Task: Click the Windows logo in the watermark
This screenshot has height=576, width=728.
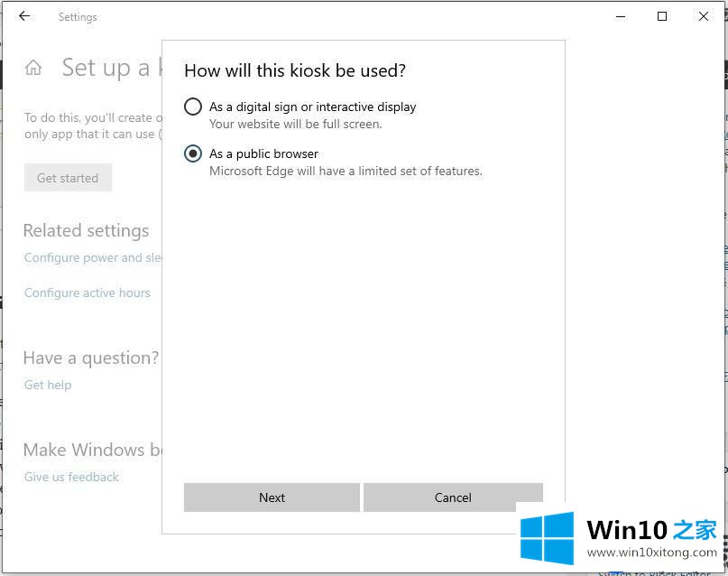Action: (547, 538)
